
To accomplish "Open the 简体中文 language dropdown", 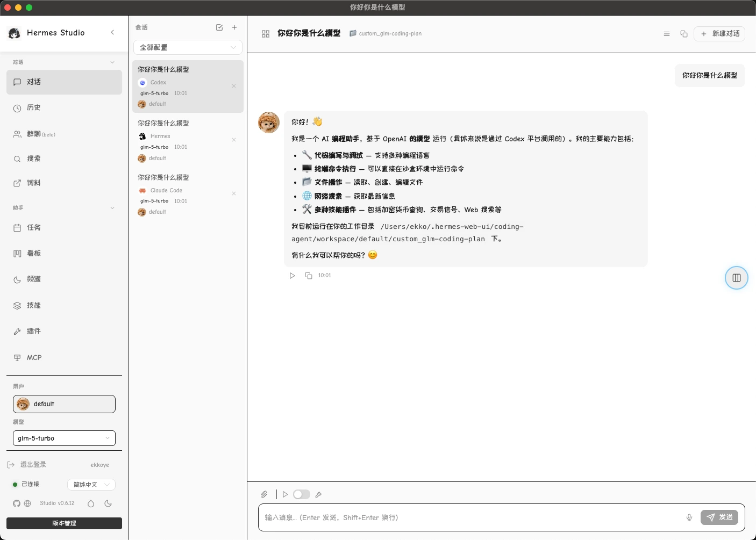I will [91, 485].
